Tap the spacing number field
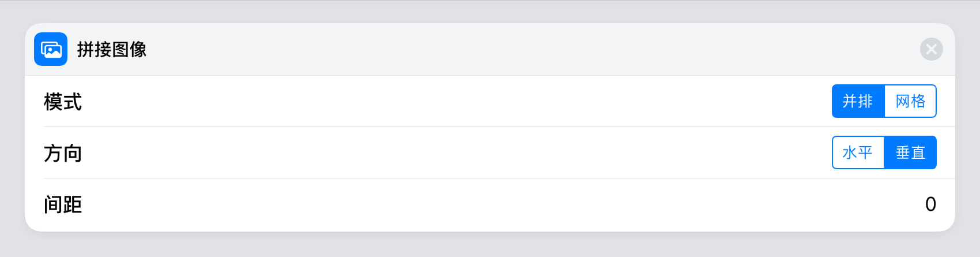 (930, 204)
